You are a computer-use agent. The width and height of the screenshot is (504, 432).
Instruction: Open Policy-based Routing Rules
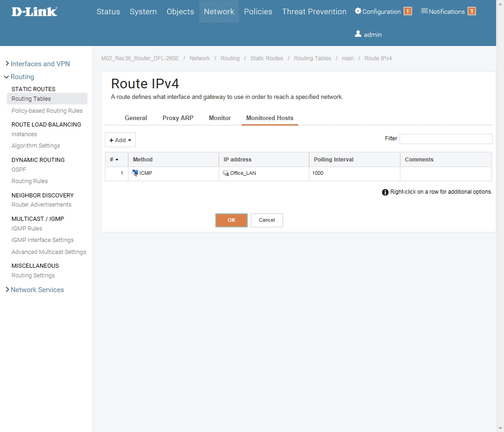[x=47, y=110]
